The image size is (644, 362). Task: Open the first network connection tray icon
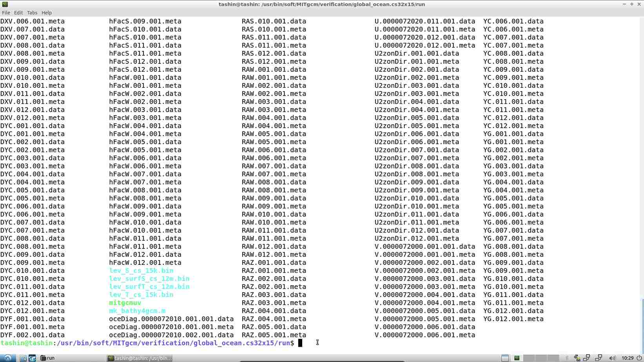point(587,358)
